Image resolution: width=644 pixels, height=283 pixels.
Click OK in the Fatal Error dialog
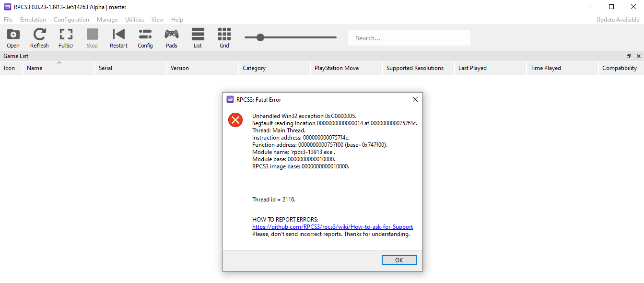399,260
